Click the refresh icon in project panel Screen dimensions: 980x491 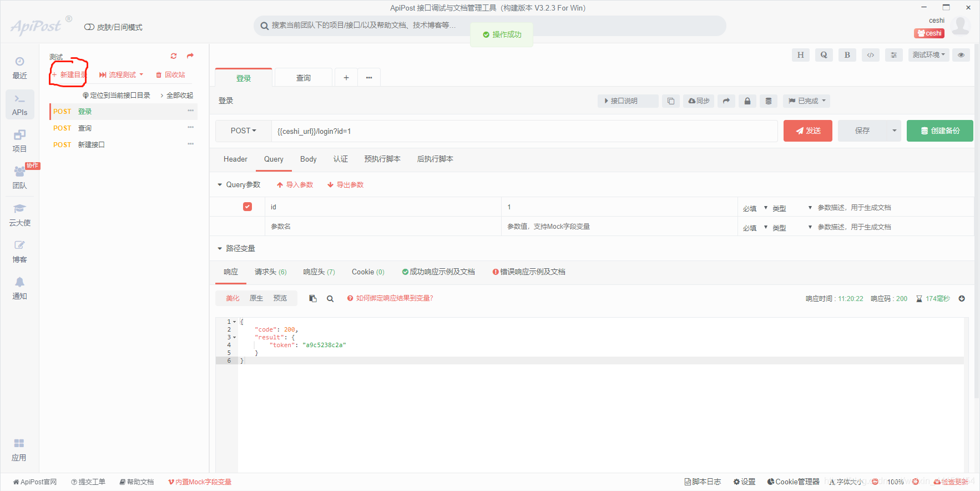[174, 56]
